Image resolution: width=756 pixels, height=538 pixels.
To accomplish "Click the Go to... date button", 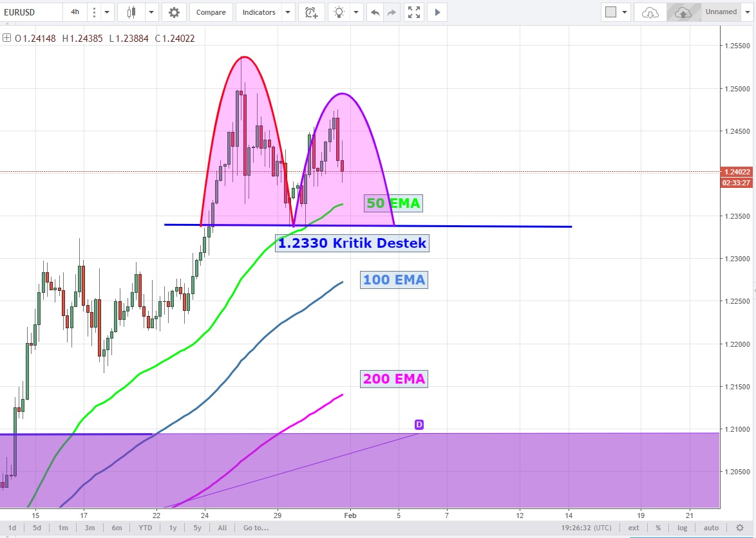I will [256, 528].
